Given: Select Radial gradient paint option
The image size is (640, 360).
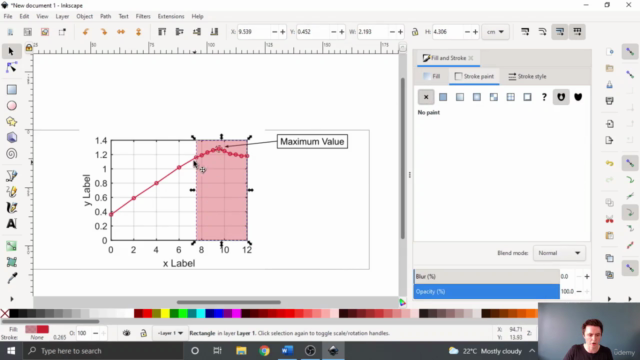Looking at the screenshot, I should (x=477, y=97).
